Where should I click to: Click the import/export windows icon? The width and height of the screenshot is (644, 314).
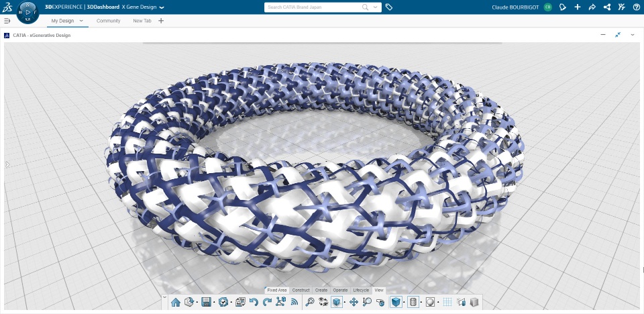(x=241, y=302)
